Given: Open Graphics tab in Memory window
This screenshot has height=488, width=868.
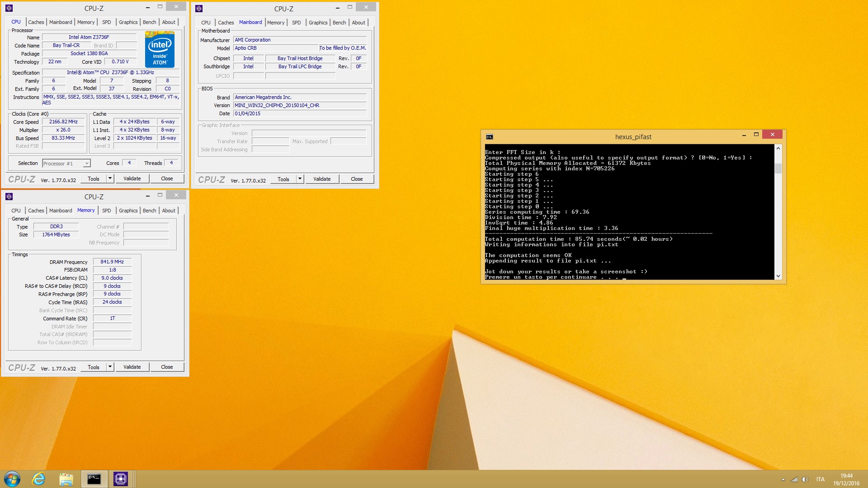Looking at the screenshot, I should [128, 211].
